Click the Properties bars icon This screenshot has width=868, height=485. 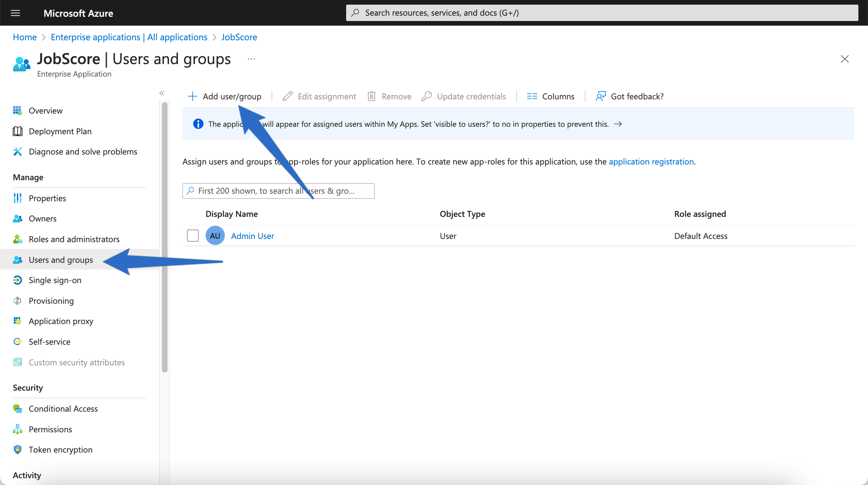17,198
